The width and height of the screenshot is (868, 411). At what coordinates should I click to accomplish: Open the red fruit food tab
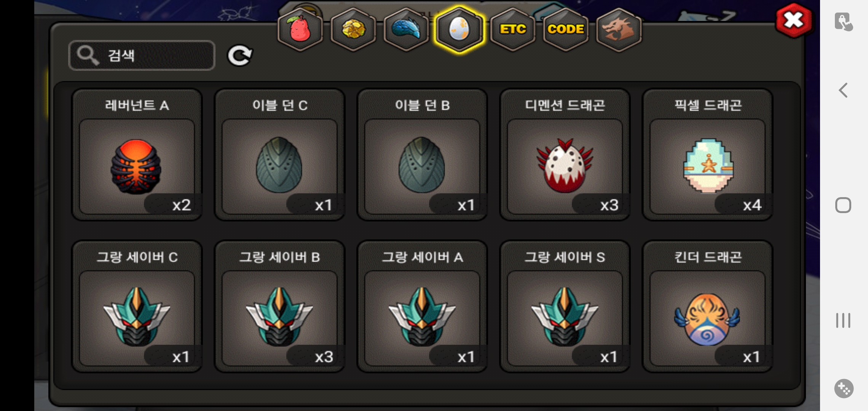point(300,29)
